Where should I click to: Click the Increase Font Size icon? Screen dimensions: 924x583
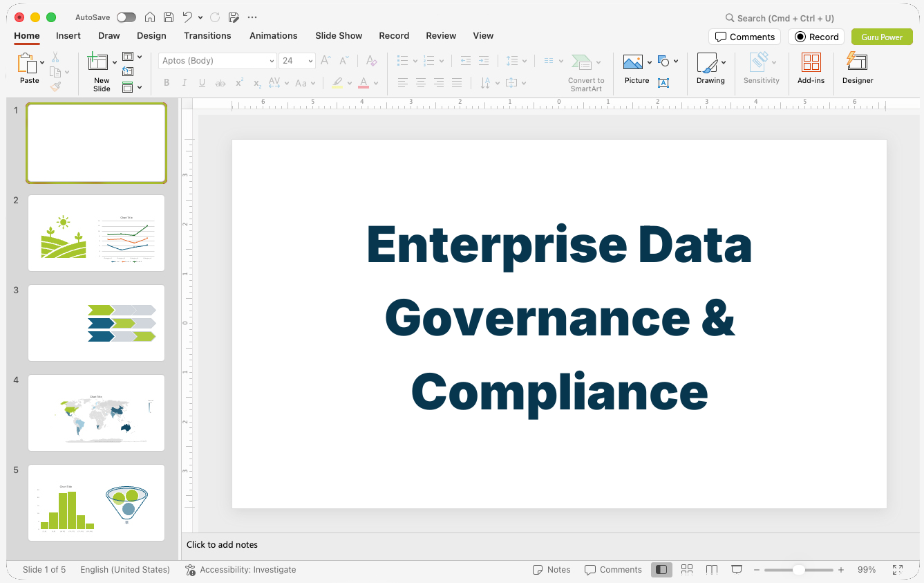(x=326, y=61)
